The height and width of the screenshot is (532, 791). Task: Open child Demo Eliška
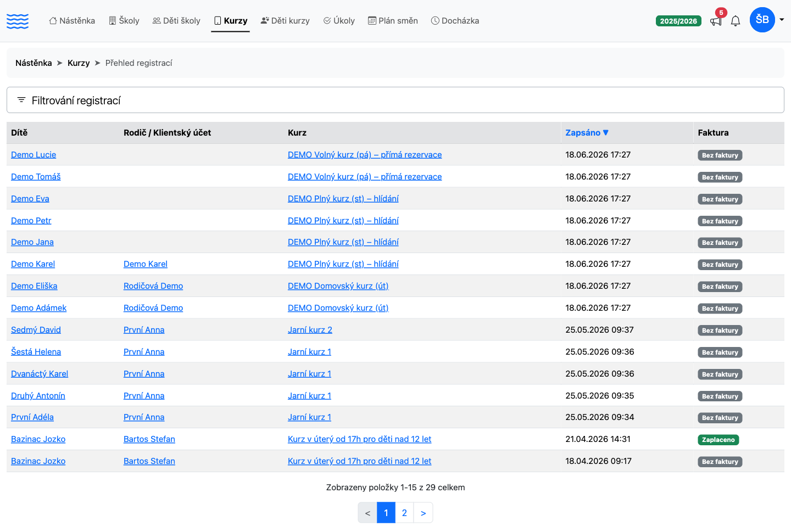pos(34,286)
